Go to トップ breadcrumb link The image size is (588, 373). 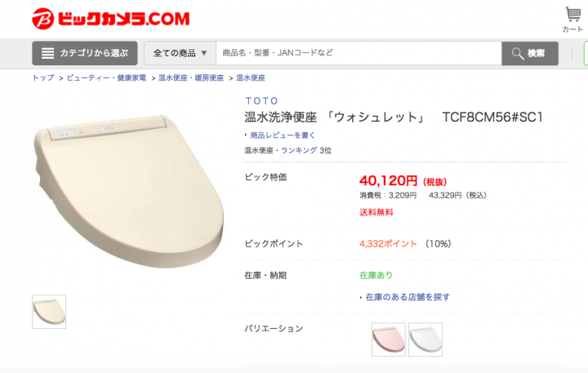click(43, 78)
